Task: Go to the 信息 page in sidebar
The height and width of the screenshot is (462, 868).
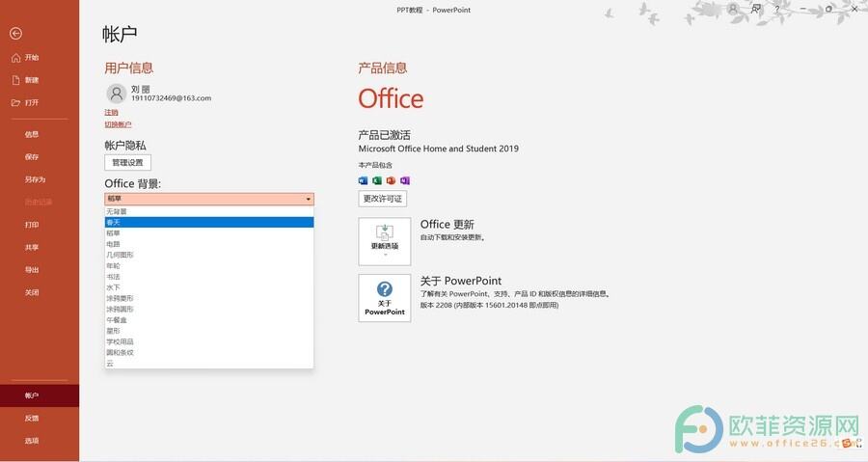Action: [x=40, y=134]
